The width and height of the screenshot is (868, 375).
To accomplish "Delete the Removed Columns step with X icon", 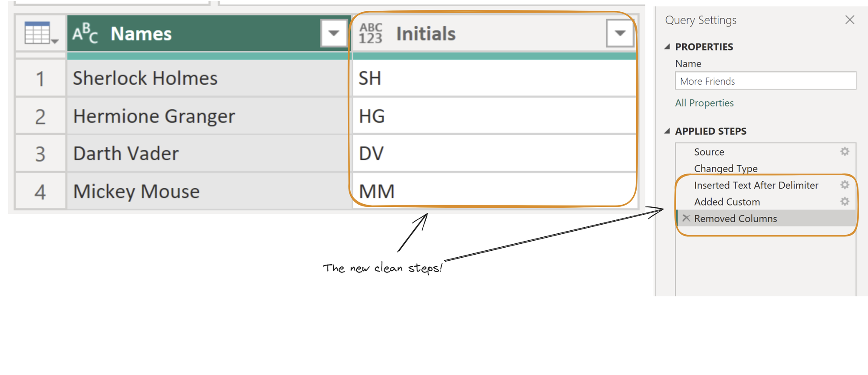I will [x=686, y=218].
